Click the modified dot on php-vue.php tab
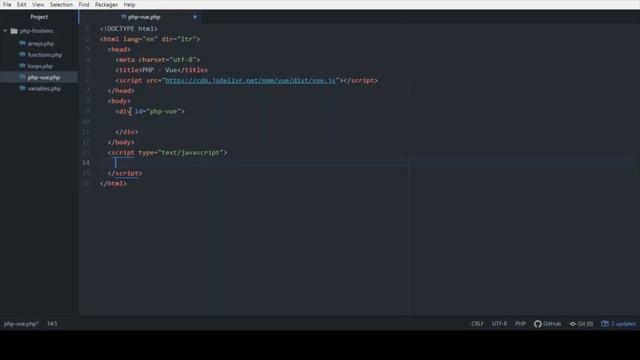Screen dimensions: 640x360 coord(195,17)
